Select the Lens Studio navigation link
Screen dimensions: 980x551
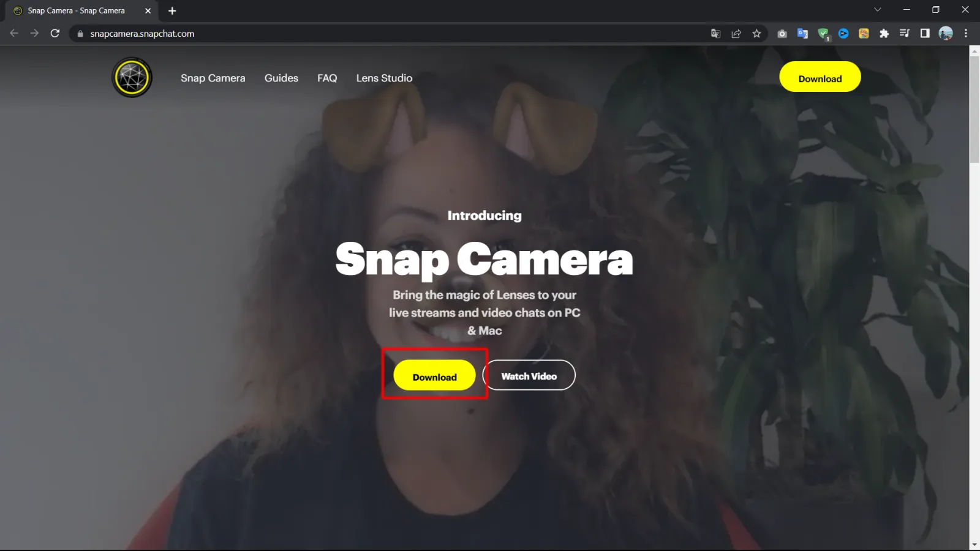pos(384,78)
